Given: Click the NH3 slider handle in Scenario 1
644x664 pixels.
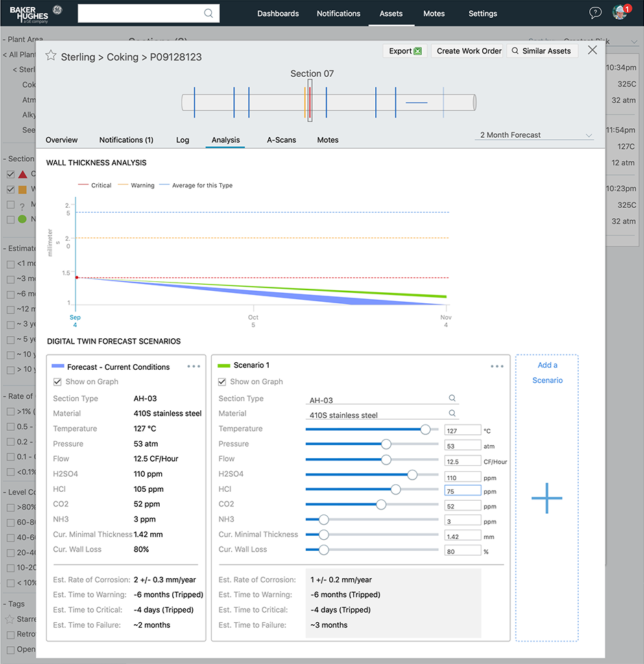Looking at the screenshot, I should coord(324,519).
